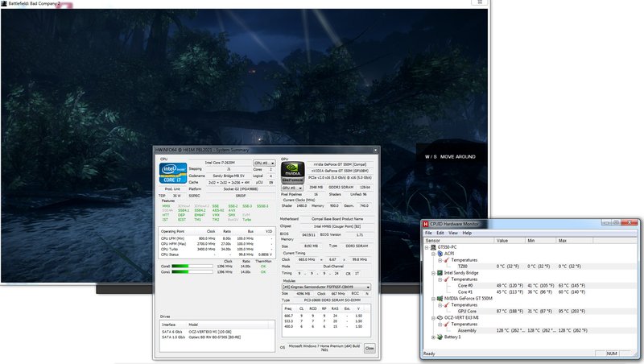
Task: Collapse the GT550-PC root node
Action: [x=427, y=247]
